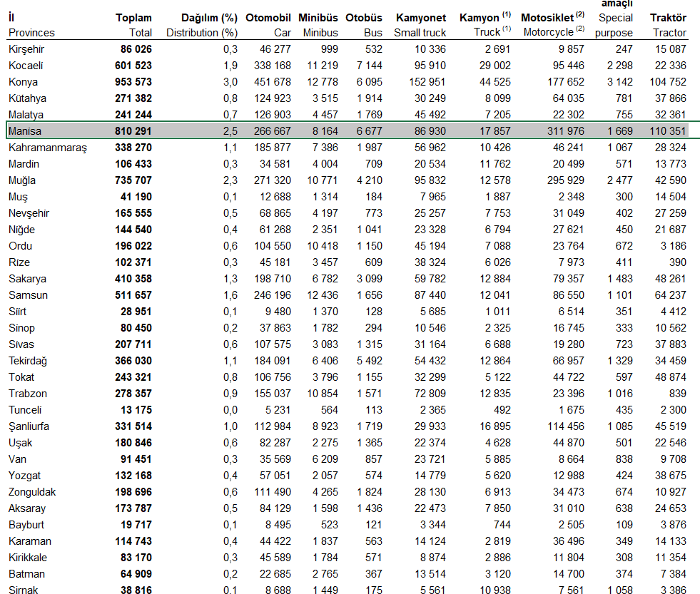
Task: Click Niğde tractor value 21 687
Action: (x=671, y=230)
